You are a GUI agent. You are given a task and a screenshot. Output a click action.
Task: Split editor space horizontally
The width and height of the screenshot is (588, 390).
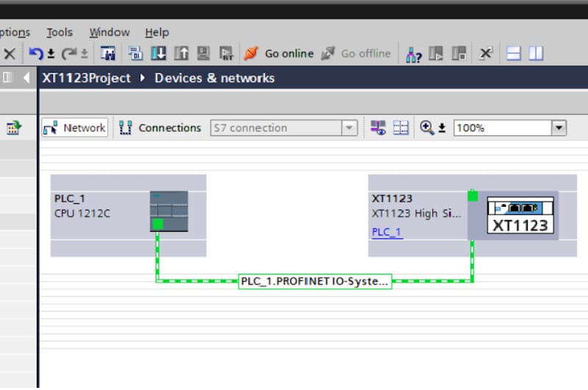[514, 54]
